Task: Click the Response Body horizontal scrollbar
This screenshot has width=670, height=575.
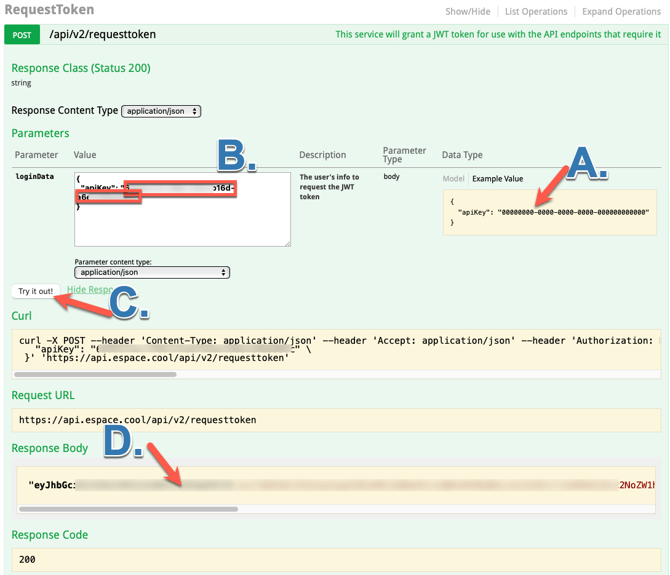Action: (x=130, y=509)
